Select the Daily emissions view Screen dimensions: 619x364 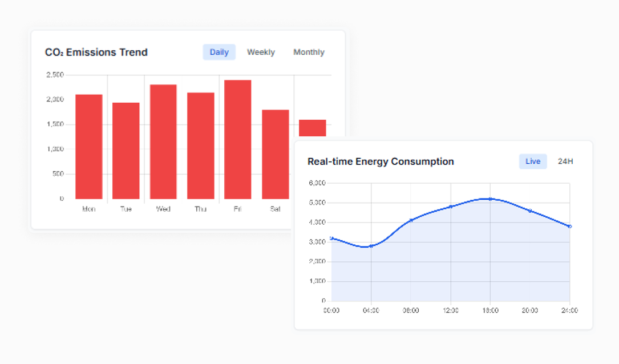coord(219,52)
